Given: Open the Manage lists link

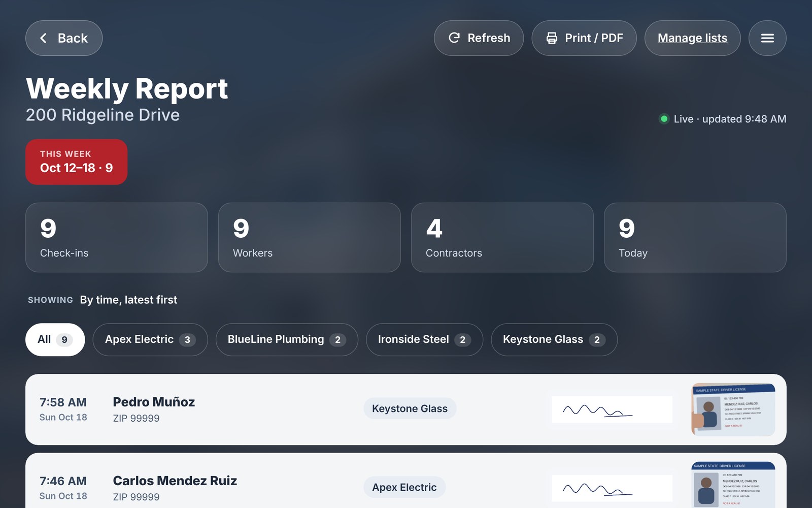Looking at the screenshot, I should [692, 38].
